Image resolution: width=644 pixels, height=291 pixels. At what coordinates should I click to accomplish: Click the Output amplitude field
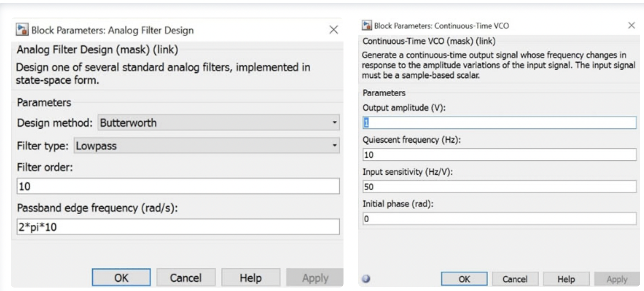pos(499,123)
